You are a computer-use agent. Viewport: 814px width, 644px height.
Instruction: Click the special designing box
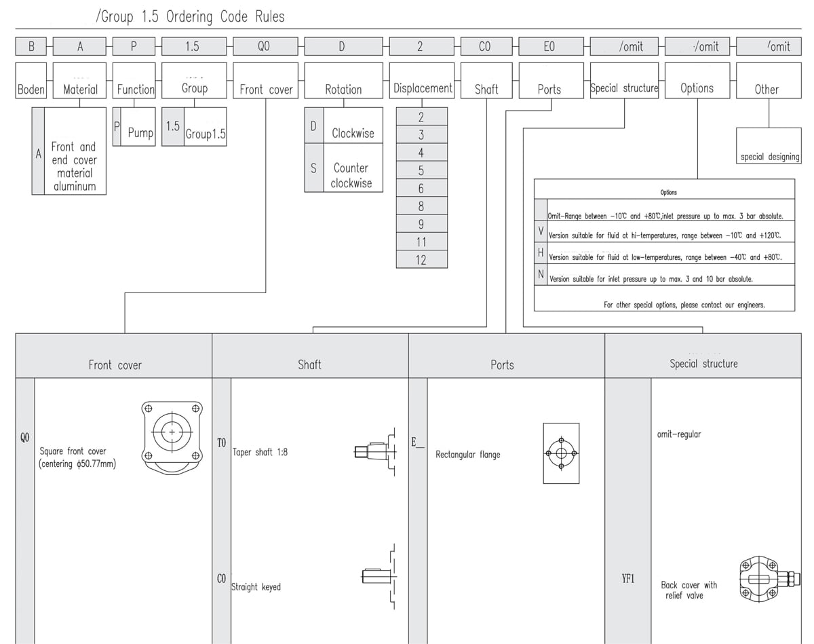click(769, 156)
